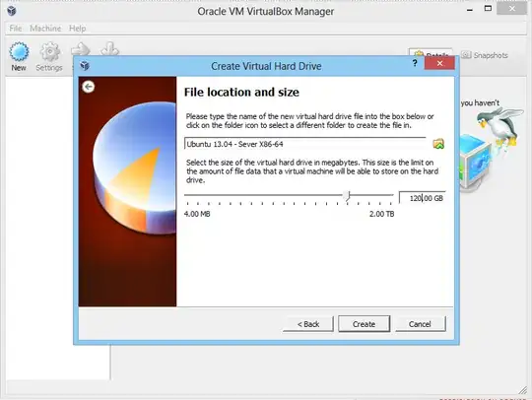Click the Discard down-arrow toolbar icon
Screen dimensions: 532x400
109,49
